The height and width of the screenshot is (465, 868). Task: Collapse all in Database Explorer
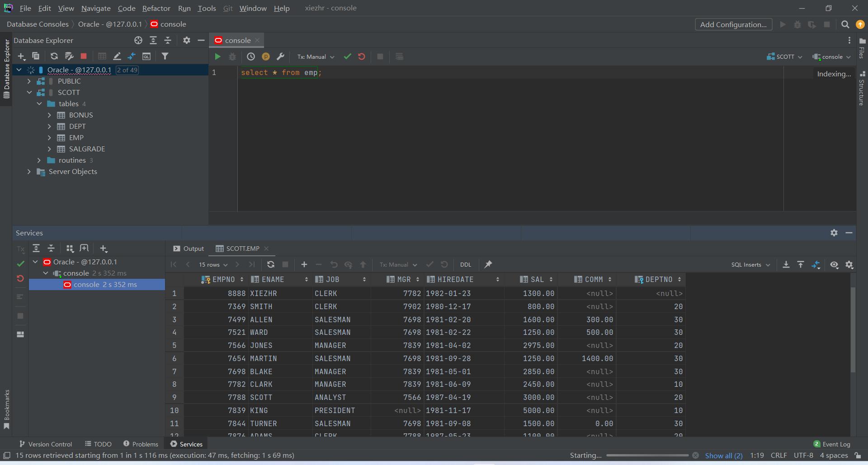tap(168, 40)
